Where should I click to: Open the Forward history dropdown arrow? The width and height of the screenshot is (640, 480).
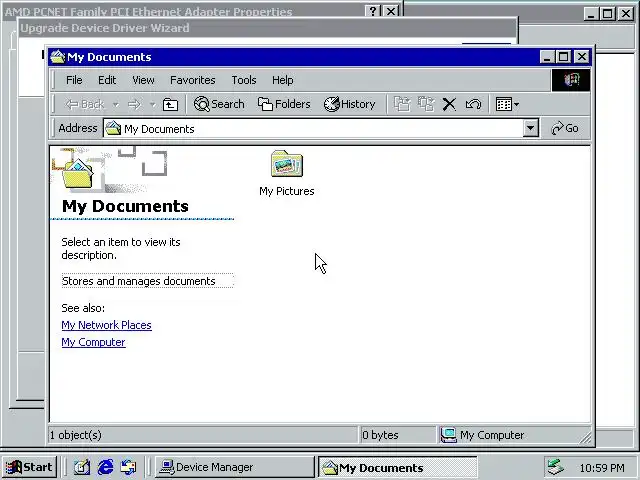[152, 104]
